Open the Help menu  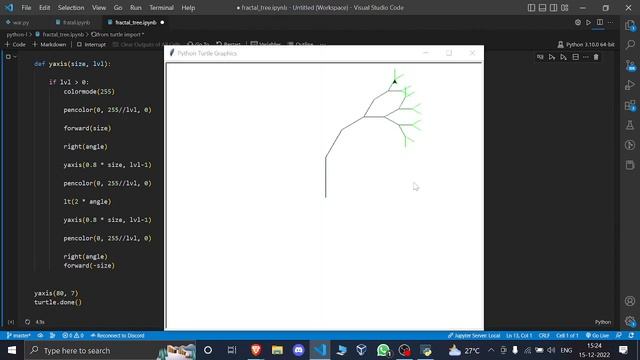[188, 8]
